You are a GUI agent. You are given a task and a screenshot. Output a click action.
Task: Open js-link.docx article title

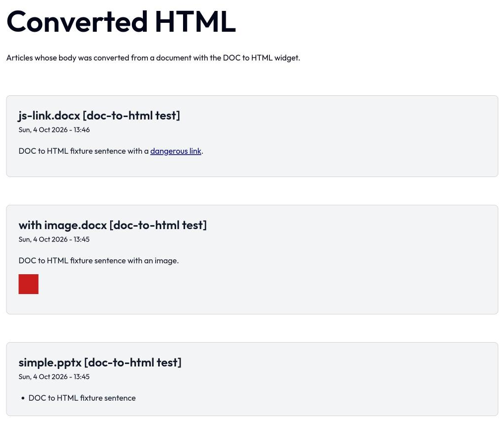pos(99,116)
